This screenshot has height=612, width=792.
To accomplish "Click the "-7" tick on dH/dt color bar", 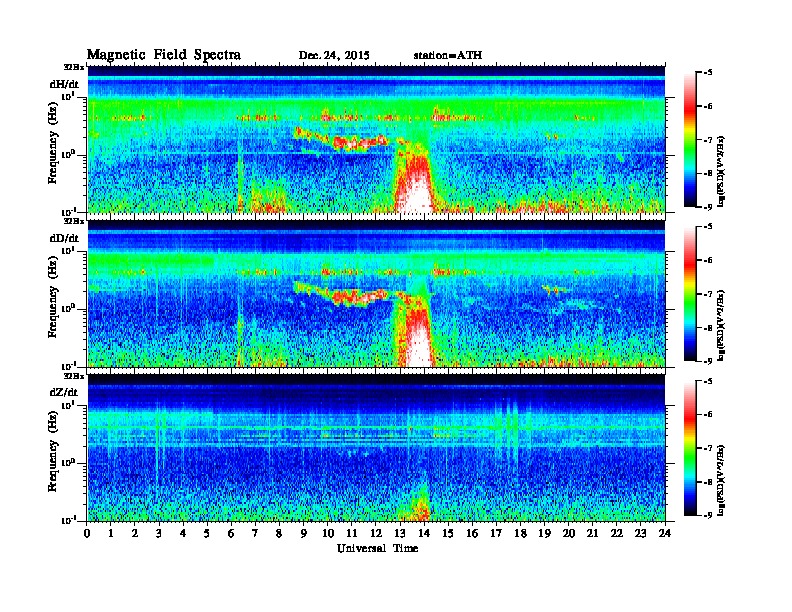I will (708, 140).
